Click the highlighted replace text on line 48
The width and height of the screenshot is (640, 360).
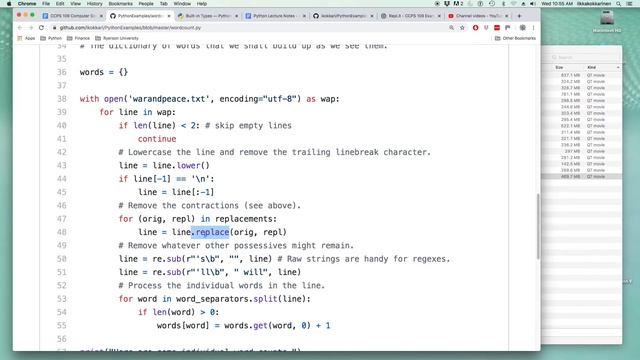(x=210, y=232)
